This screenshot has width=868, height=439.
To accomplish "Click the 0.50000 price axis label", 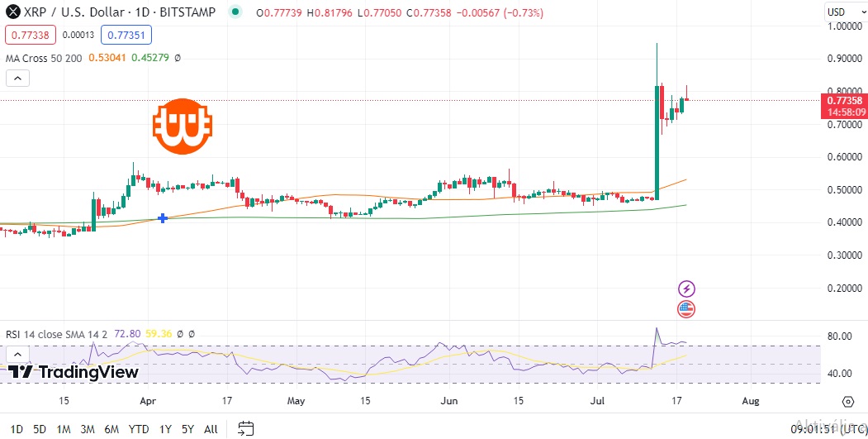I will tap(845, 190).
